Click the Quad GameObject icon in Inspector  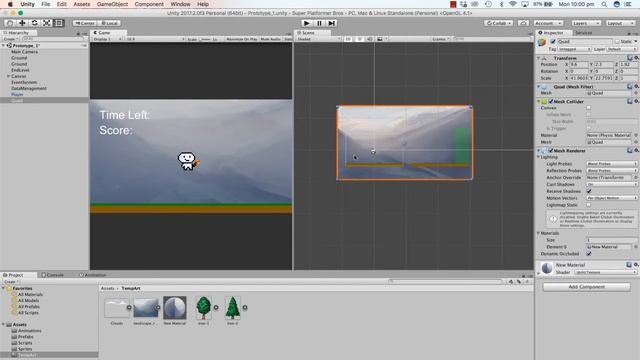pos(542,42)
